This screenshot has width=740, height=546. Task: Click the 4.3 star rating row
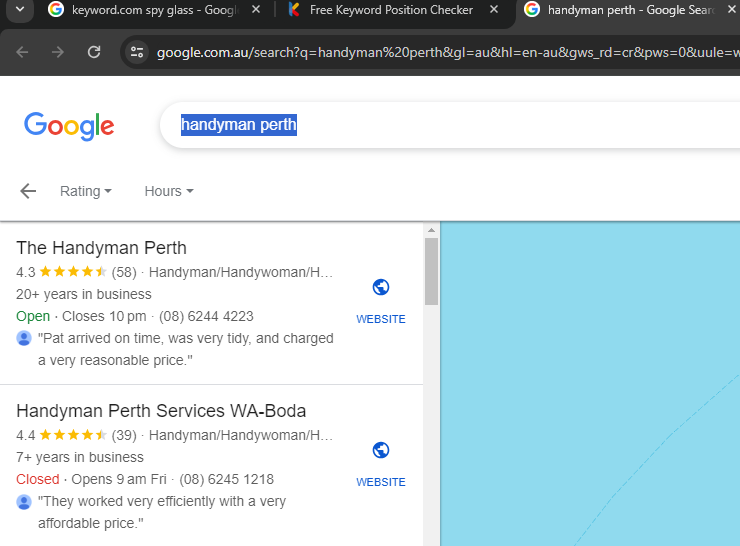click(175, 272)
